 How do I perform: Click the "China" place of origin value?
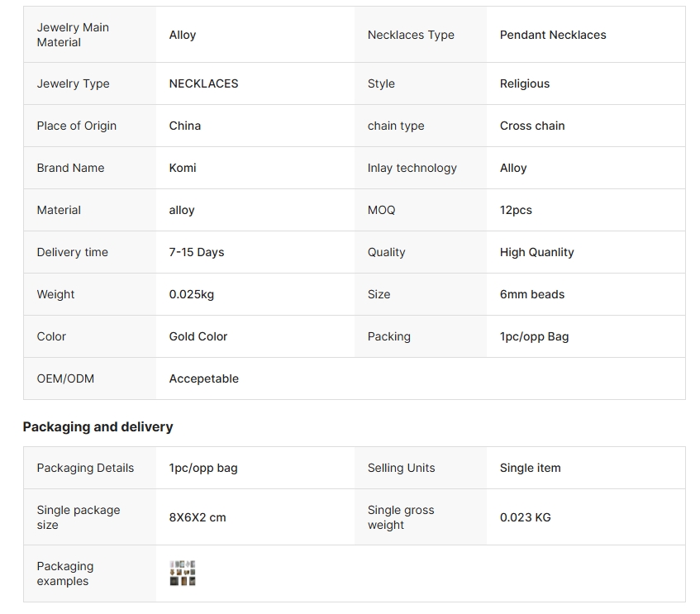coord(185,126)
